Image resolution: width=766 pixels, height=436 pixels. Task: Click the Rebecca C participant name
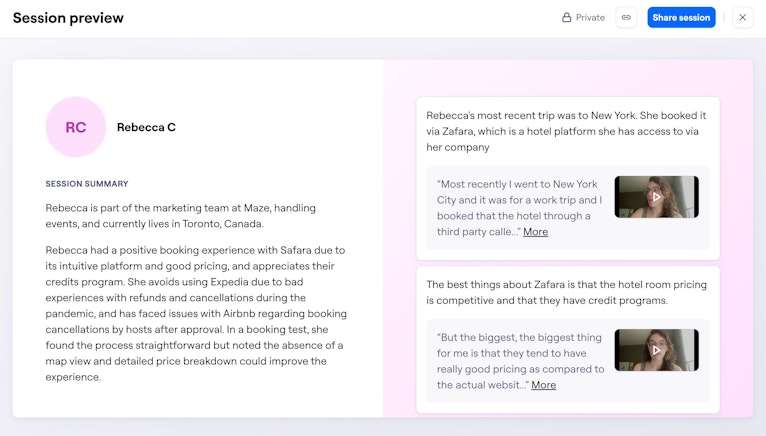[146, 127]
